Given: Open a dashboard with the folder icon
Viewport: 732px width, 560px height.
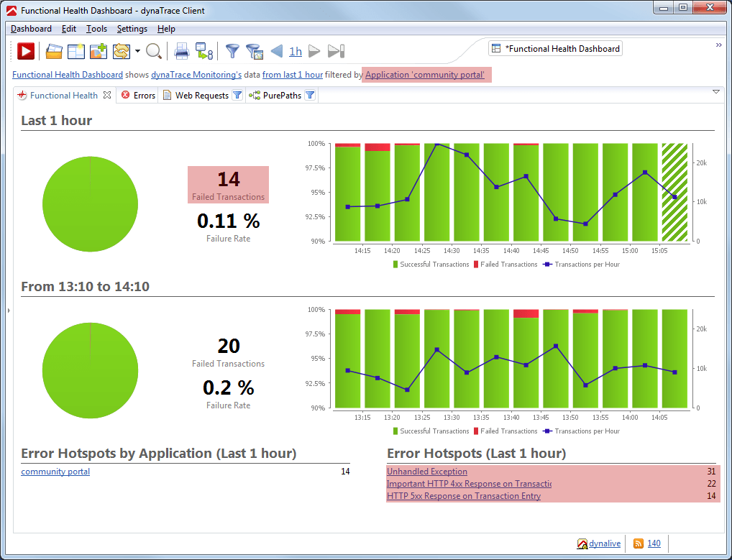Looking at the screenshot, I should [54, 51].
